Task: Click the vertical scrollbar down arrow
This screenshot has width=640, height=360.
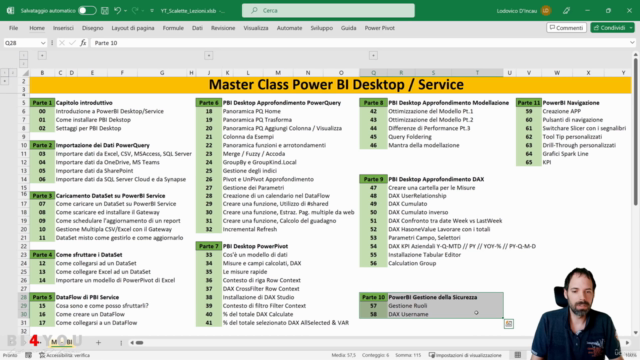Action: pyautogui.click(x=636, y=333)
